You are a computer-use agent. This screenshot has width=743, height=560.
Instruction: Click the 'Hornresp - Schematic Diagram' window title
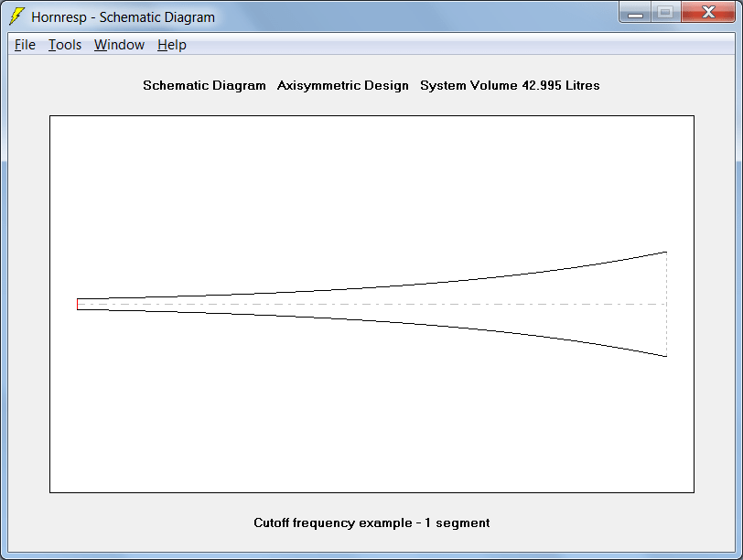pyautogui.click(x=123, y=17)
